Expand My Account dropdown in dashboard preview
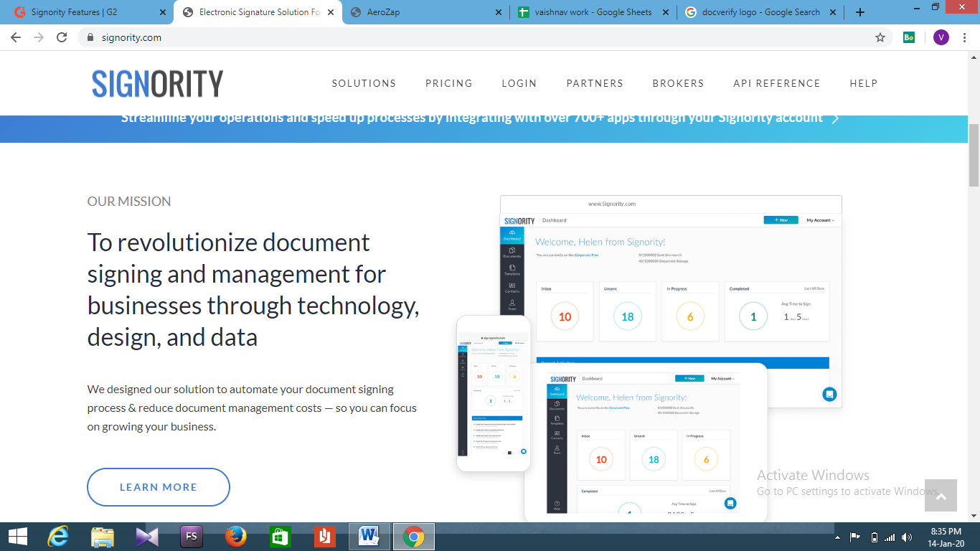The image size is (980, 551). point(820,220)
